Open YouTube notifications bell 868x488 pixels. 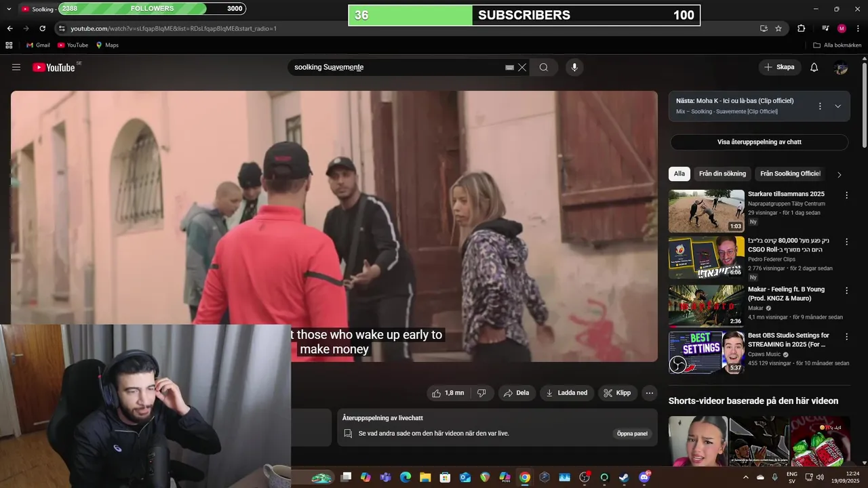pos(814,67)
